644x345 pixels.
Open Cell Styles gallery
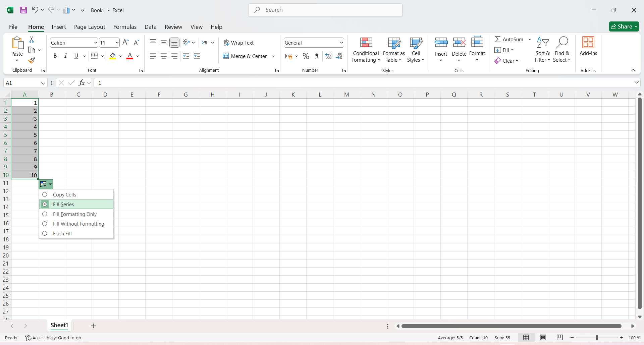[416, 50]
